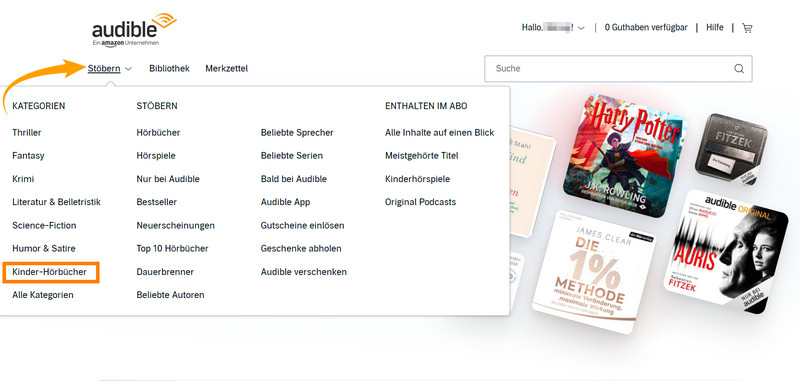Open Bald bei Audible

point(294,179)
